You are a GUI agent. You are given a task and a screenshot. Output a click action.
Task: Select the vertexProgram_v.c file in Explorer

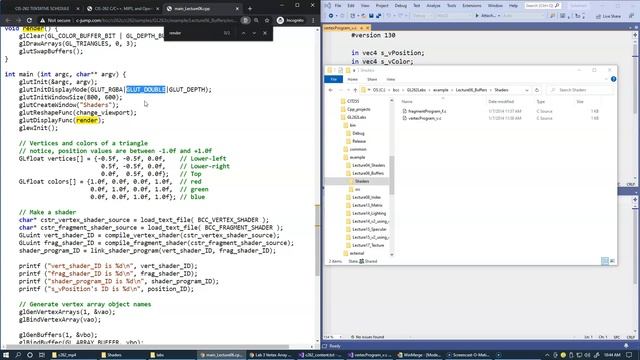(x=424, y=118)
